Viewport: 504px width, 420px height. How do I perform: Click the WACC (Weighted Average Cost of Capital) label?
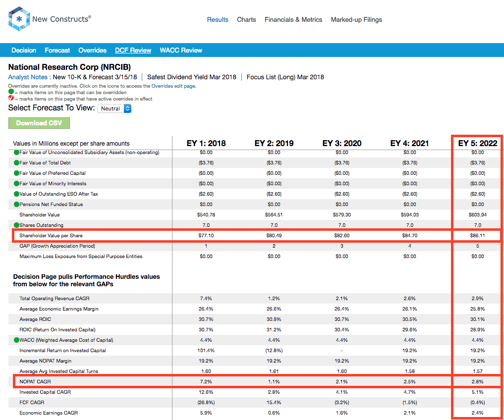pos(66,340)
